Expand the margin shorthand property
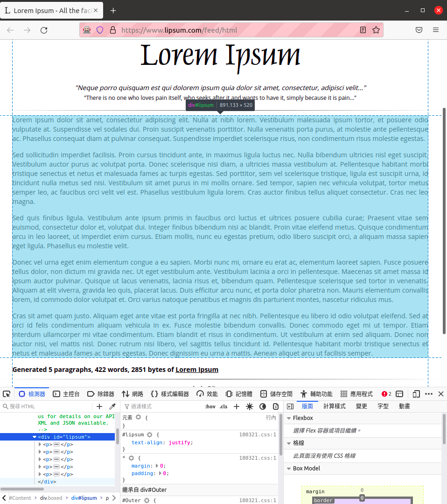This screenshot has width=447, height=504. 157,466
